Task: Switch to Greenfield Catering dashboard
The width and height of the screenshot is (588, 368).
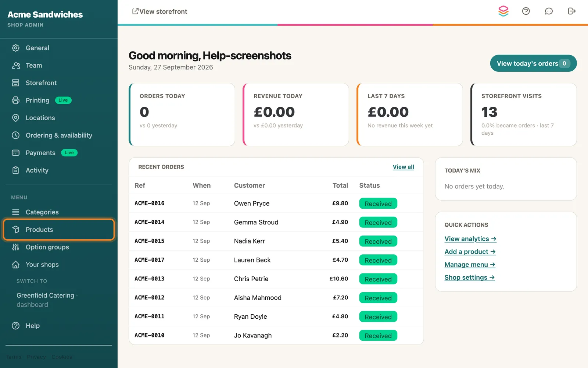Action: [47, 300]
